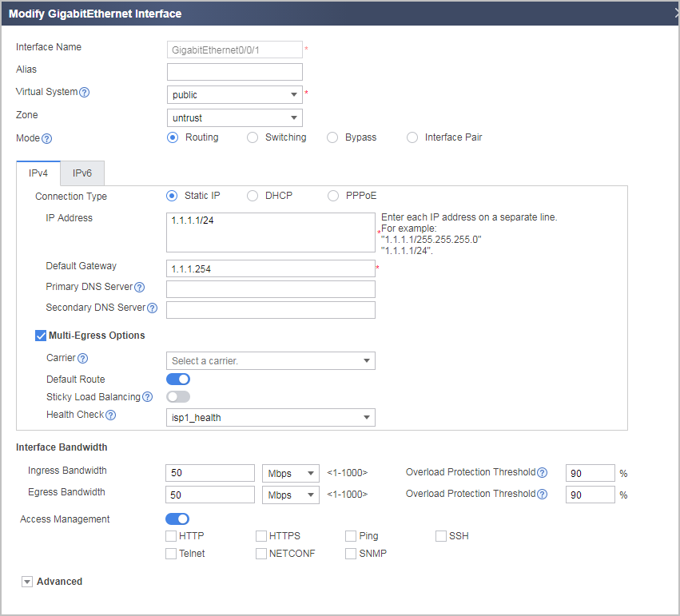Enable the Sticky Load Balancing toggle
Screen dimensions: 680x616
coord(178,396)
